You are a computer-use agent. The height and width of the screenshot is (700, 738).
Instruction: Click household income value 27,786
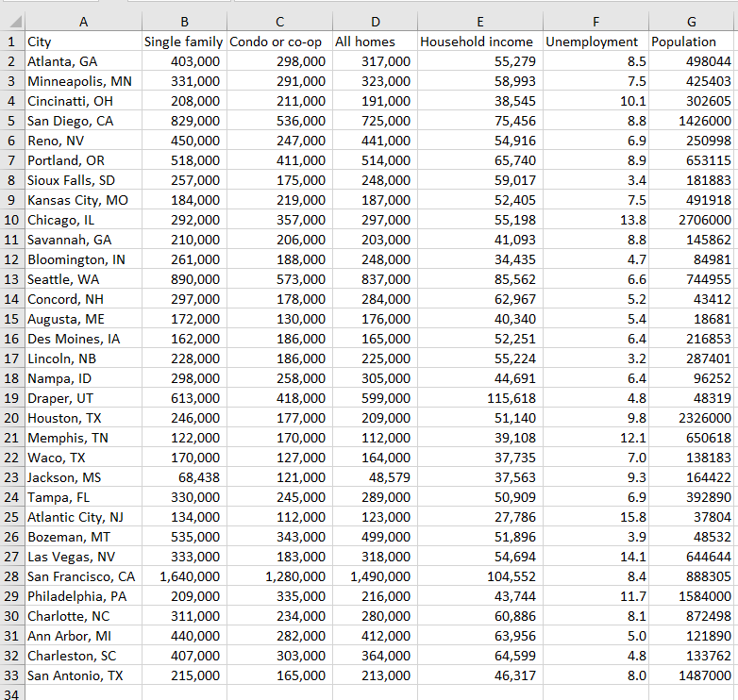coord(480,517)
